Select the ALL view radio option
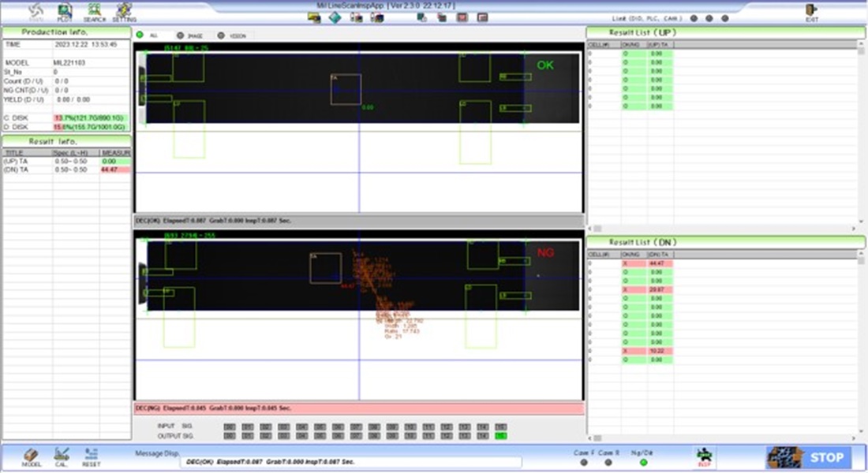 (x=140, y=35)
